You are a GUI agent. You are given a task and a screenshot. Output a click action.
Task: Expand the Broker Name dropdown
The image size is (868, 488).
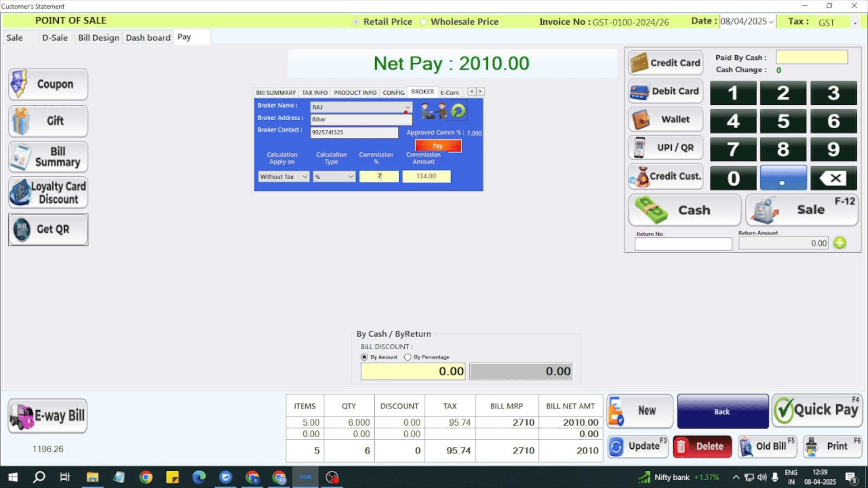point(407,108)
